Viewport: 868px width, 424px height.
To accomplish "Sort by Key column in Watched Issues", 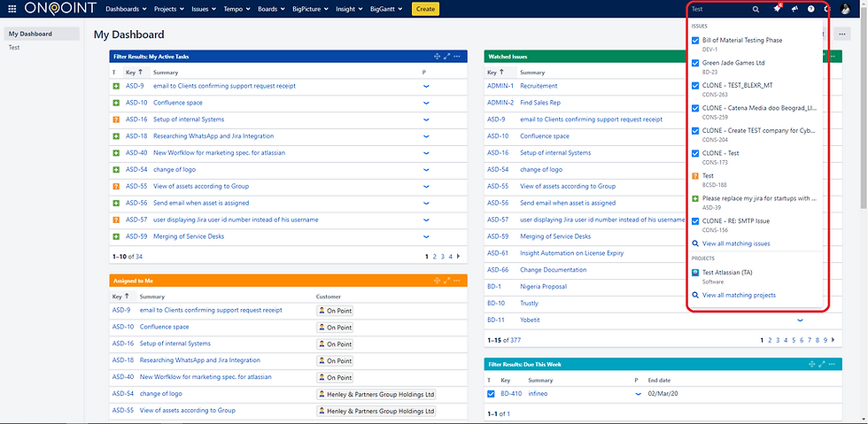I will (495, 72).
